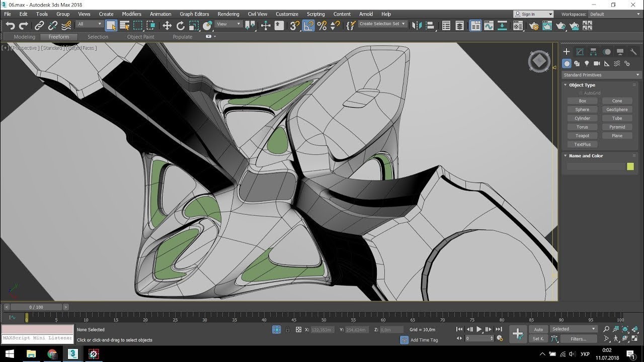Open the Edit Named Selection Sets tool
This screenshot has width=644, height=362.
coord(351,26)
